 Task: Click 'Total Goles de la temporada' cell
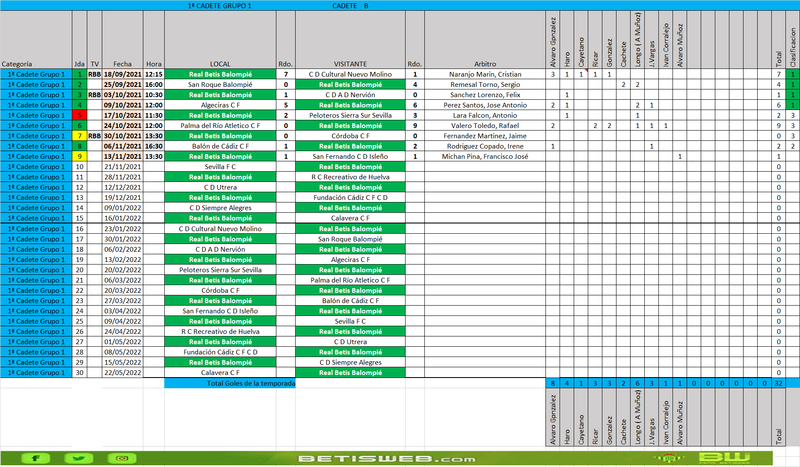[x=230, y=383]
